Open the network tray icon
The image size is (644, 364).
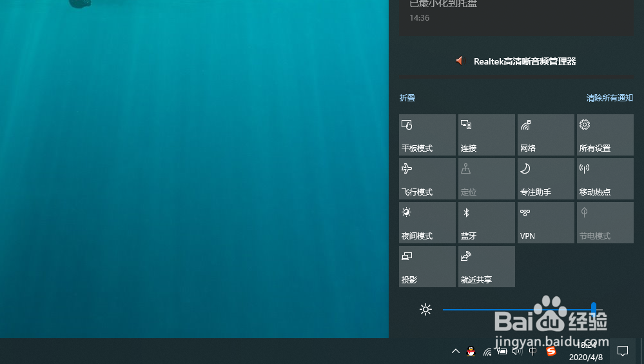(x=487, y=352)
